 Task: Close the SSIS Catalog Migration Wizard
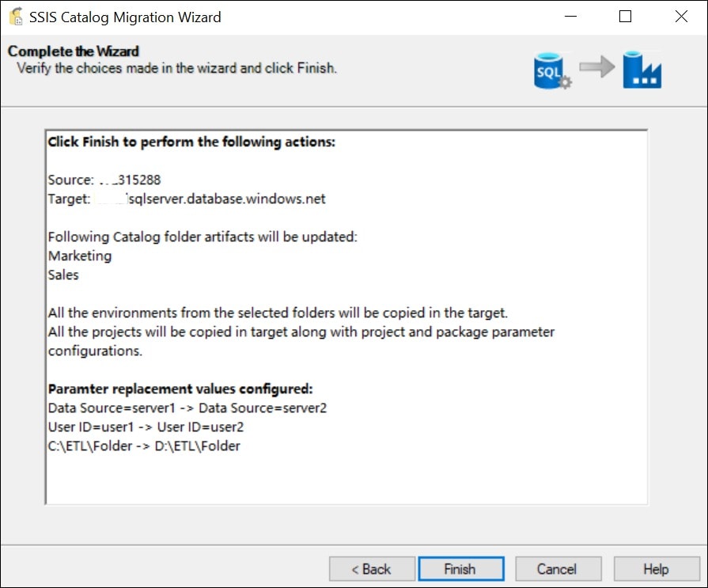680,17
